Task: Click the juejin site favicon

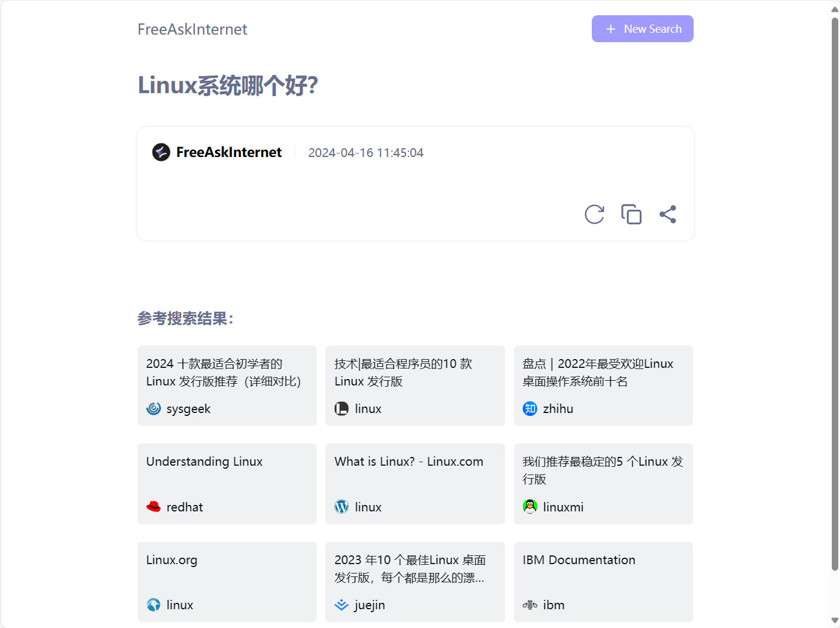Action: (x=341, y=605)
